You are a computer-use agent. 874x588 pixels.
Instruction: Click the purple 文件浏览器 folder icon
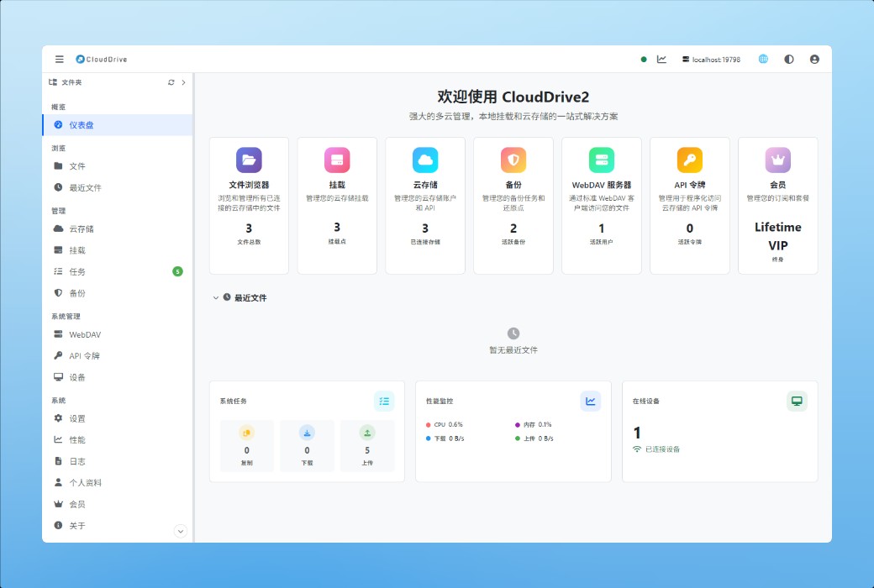tap(249, 160)
